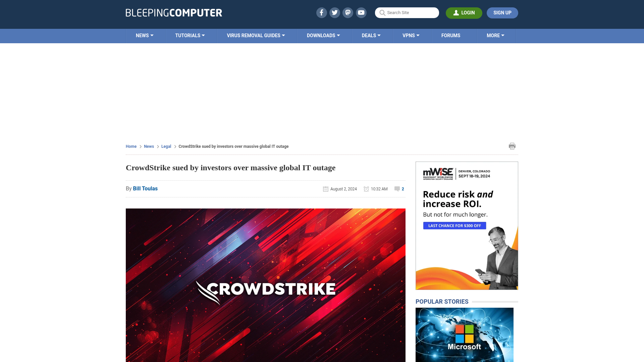Click the search magnifier icon
Screen dimensions: 644x362
[x=382, y=13]
